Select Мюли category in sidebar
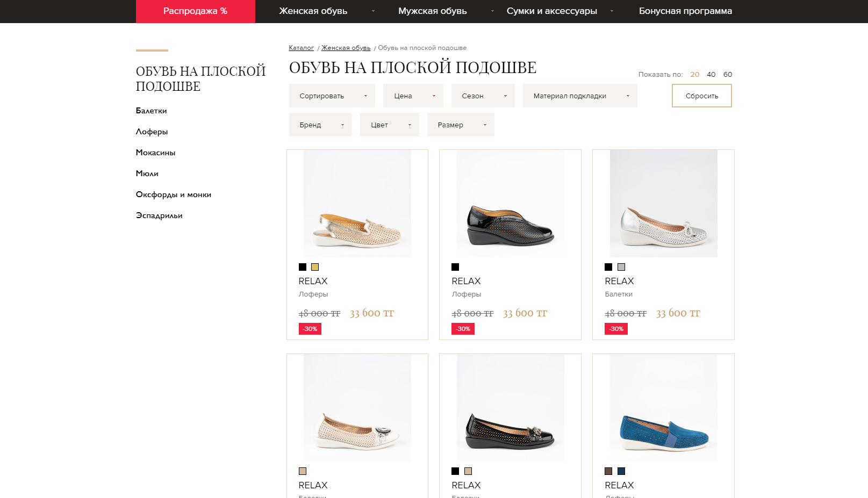 [x=147, y=174]
